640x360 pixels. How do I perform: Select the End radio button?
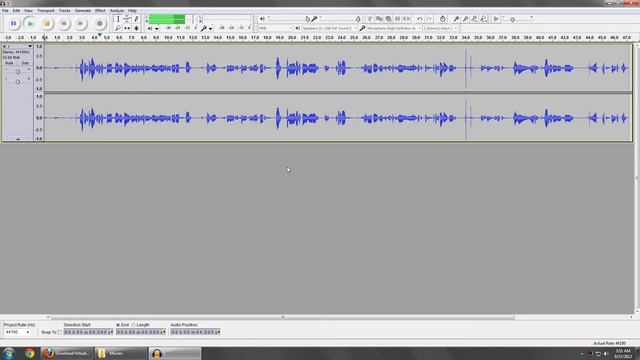pyautogui.click(x=118, y=325)
